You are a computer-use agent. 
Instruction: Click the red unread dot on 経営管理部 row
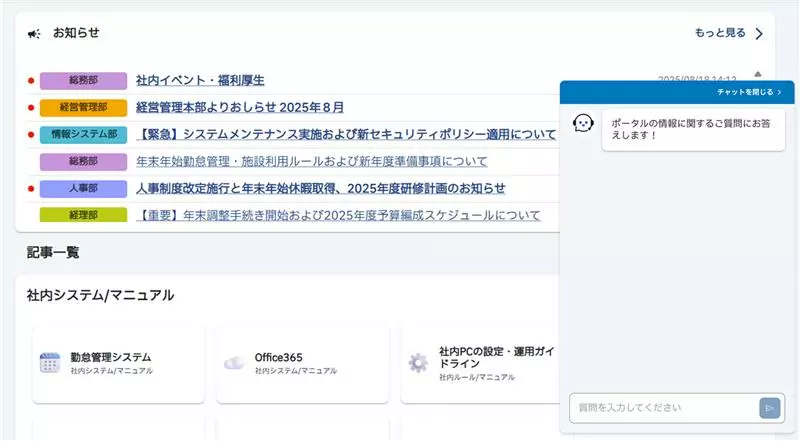(31, 108)
